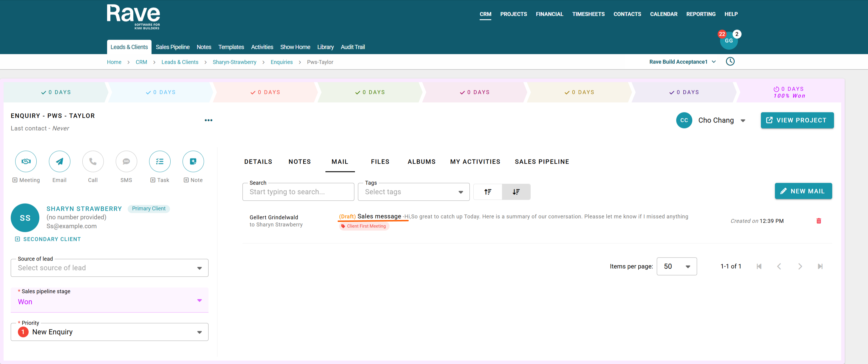Click the Task checklist icon
This screenshot has width=868, height=364.
(160, 161)
